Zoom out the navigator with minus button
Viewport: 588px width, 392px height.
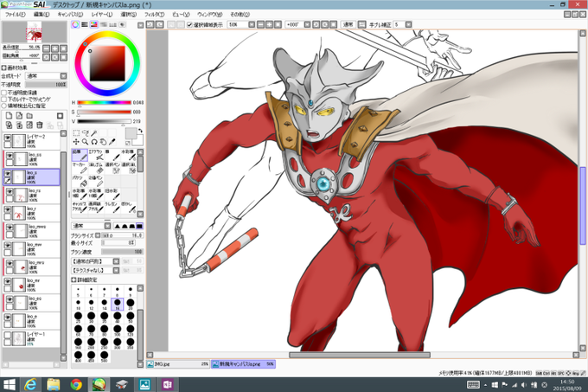[46, 48]
